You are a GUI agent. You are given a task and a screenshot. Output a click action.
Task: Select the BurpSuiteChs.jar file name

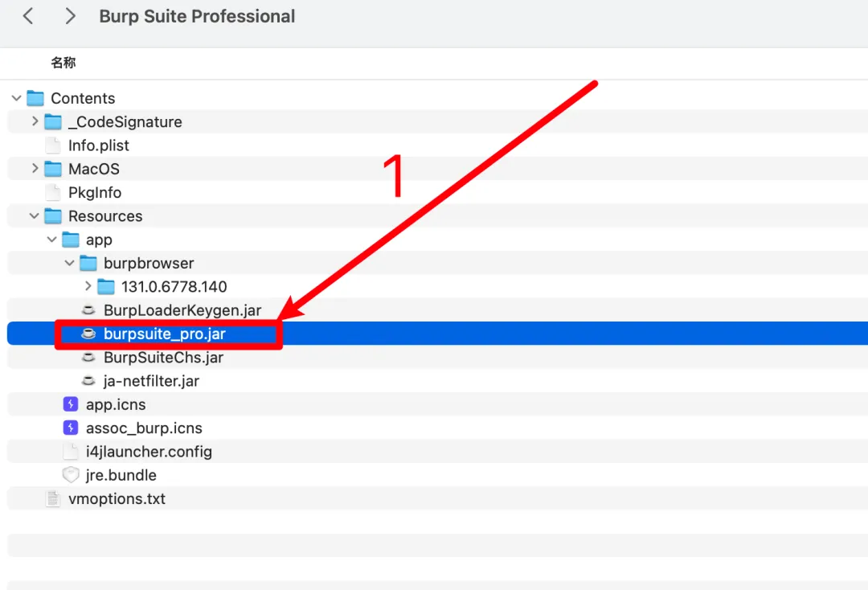tap(163, 358)
